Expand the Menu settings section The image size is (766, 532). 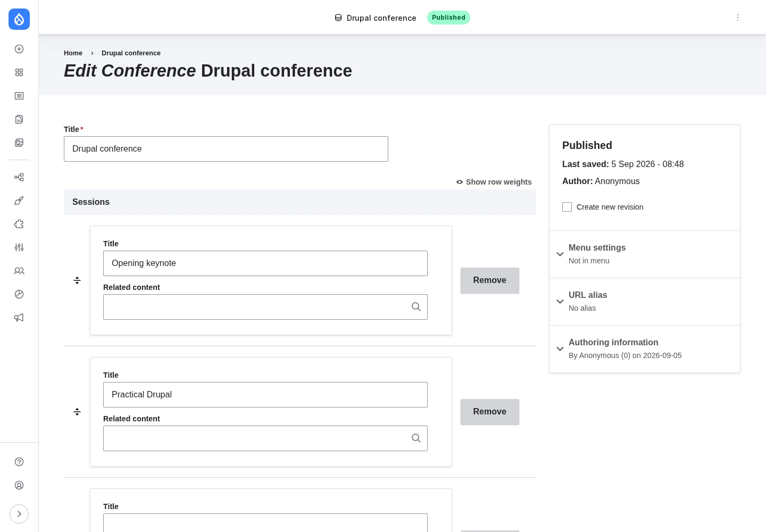[x=645, y=254]
